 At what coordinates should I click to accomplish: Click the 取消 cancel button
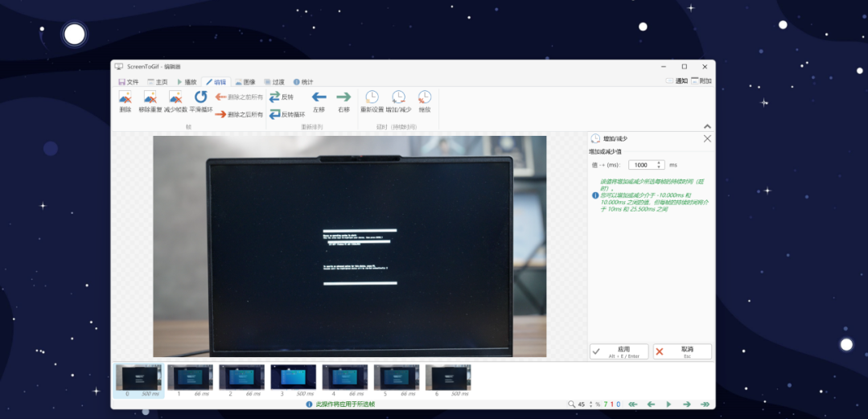click(682, 351)
